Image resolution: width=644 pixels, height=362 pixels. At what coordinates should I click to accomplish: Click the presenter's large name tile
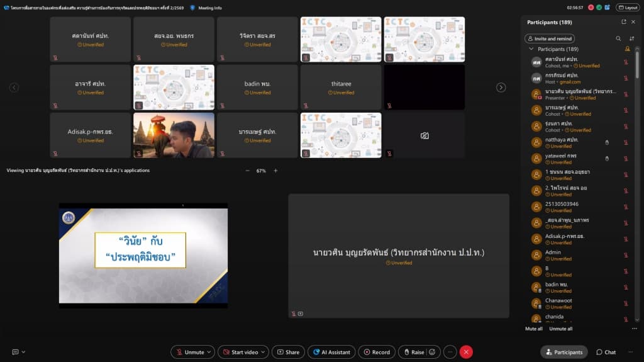pos(399,256)
